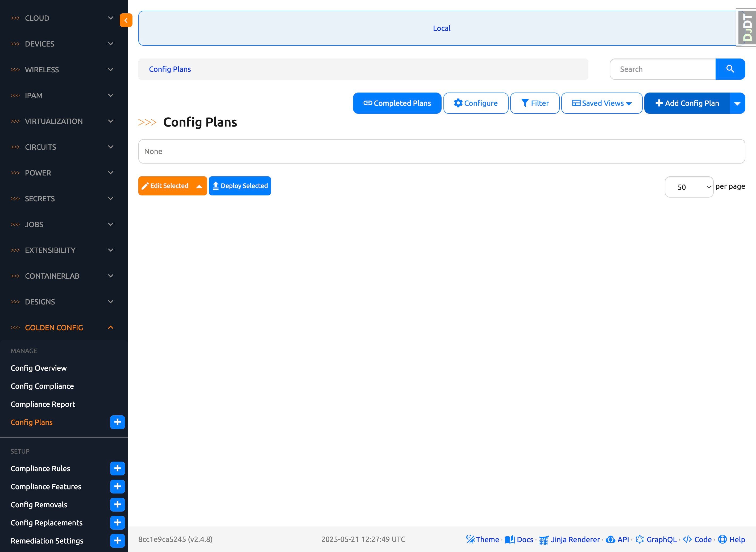Image resolution: width=756 pixels, height=552 pixels.
Task: Click plus icon beside Remediation Settings
Action: 117,540
